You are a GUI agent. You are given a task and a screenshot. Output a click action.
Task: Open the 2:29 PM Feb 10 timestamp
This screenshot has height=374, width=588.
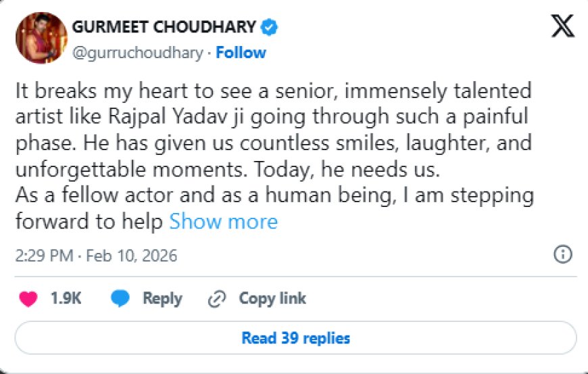tap(96, 256)
